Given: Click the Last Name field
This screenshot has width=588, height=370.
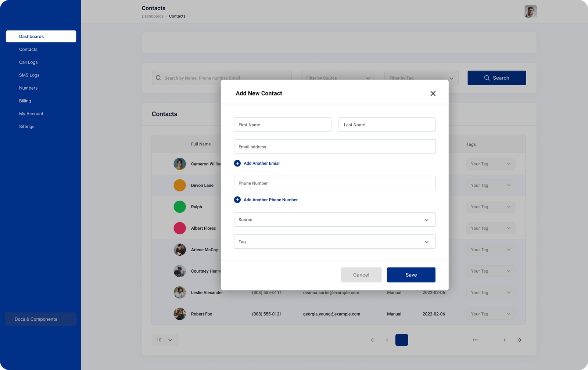Looking at the screenshot, I should point(387,125).
